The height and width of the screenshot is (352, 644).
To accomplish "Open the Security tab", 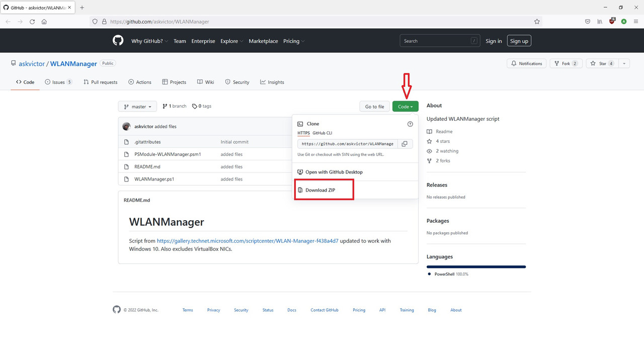I will coord(237,82).
